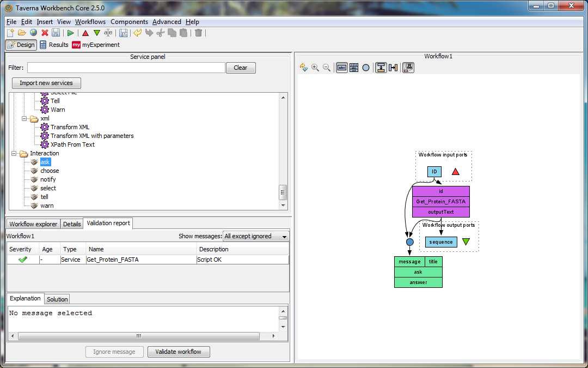588x368 pixels.
Task: Open the File menu
Action: 11,22
